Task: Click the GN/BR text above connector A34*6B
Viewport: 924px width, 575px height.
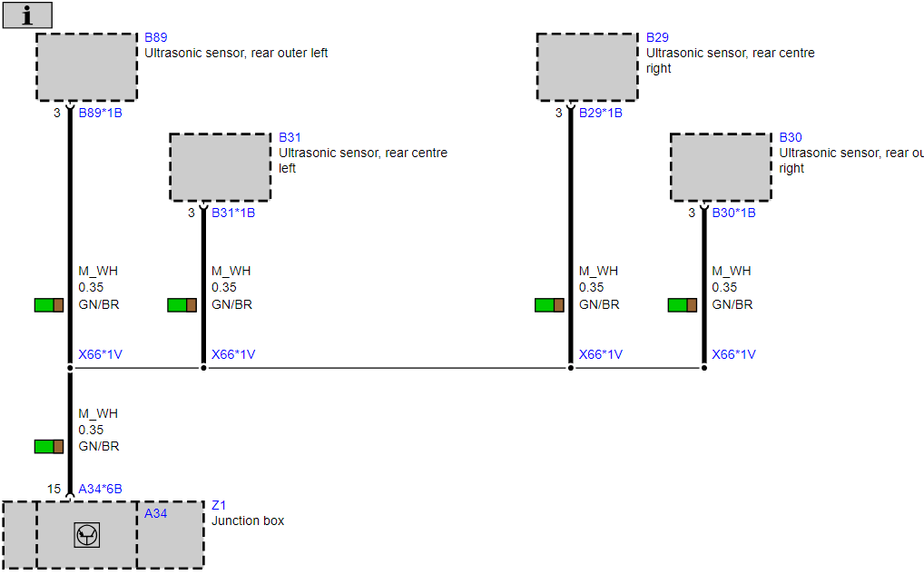Action: click(x=98, y=446)
